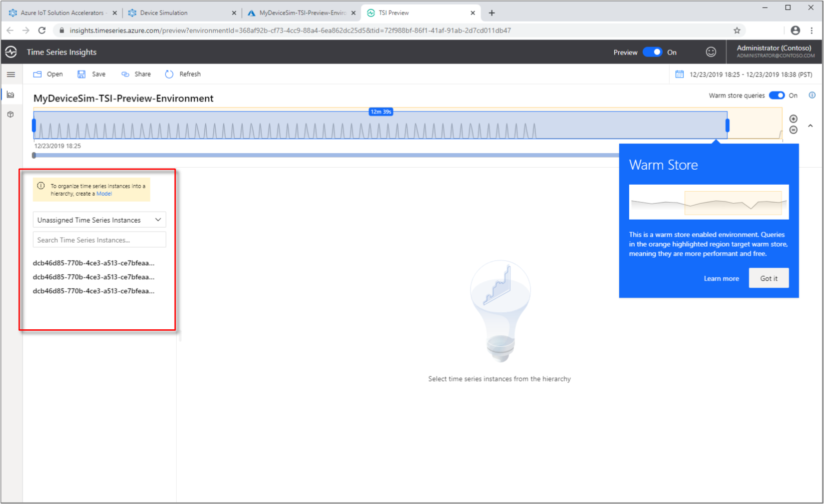
Task: Select second dcb46d85 time series instance
Action: pyautogui.click(x=94, y=277)
